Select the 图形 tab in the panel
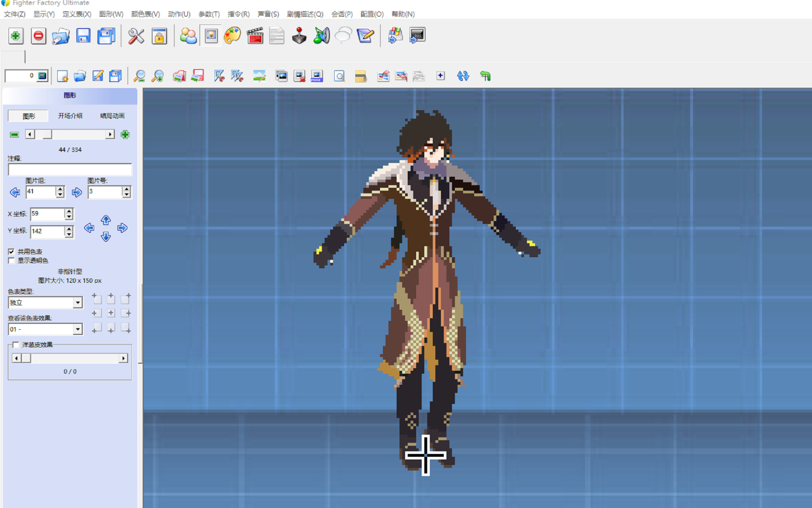Viewport: 812px width, 508px height. click(28, 116)
